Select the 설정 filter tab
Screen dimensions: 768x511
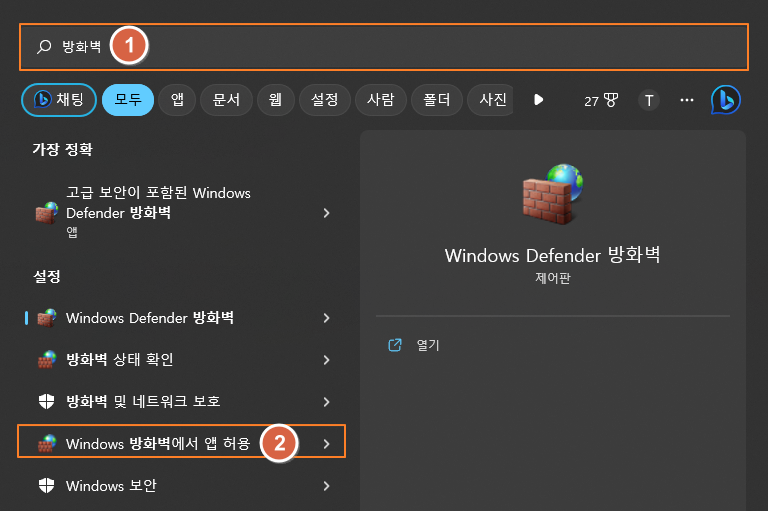325,100
